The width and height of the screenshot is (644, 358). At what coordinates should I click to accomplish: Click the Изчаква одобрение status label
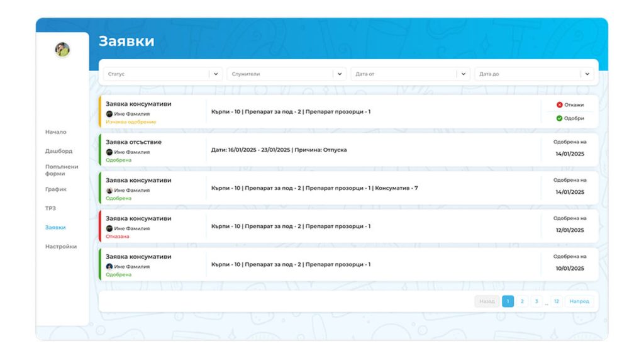click(131, 122)
